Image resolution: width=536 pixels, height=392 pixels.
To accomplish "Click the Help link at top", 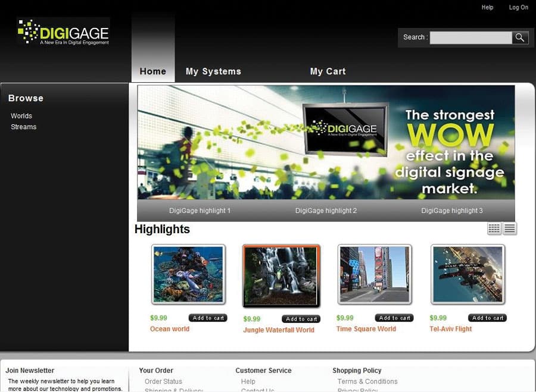I will (487, 7).
